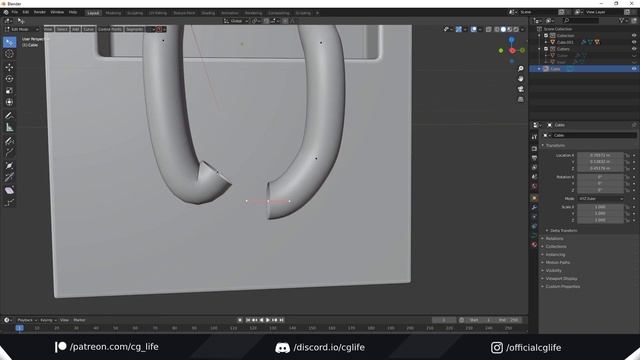Image resolution: width=640 pixels, height=360 pixels.
Task: Open the Object properties orange tab
Action: pos(534,198)
